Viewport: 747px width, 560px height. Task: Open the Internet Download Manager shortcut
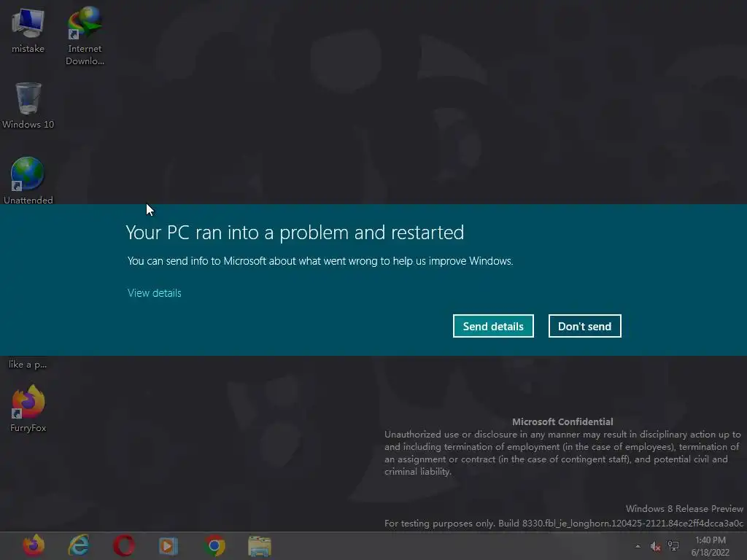pos(85,36)
